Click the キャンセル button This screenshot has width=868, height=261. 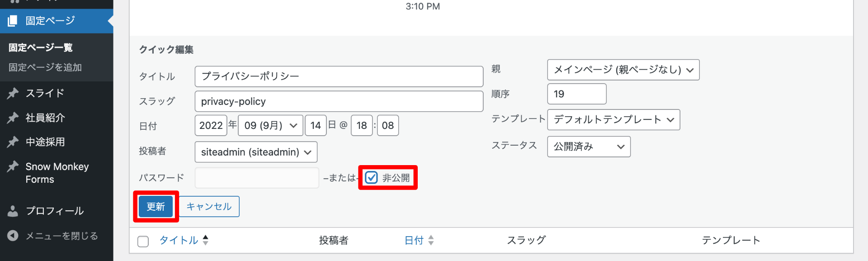point(209,207)
